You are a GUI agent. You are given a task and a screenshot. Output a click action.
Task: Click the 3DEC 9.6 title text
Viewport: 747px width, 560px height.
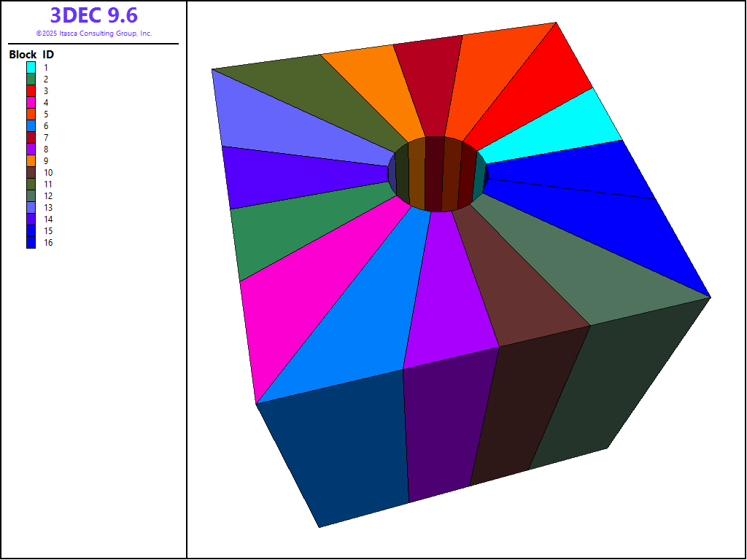point(93,15)
